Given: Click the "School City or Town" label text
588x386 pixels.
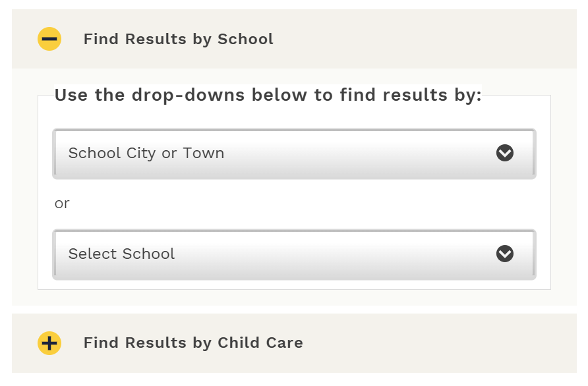Looking at the screenshot, I should point(146,153).
